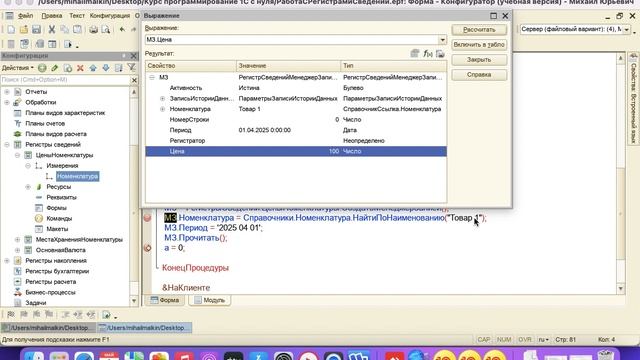This screenshot has width=640, height=360.
Task: Click the Save diskette icon
Action: (x=36, y=29)
